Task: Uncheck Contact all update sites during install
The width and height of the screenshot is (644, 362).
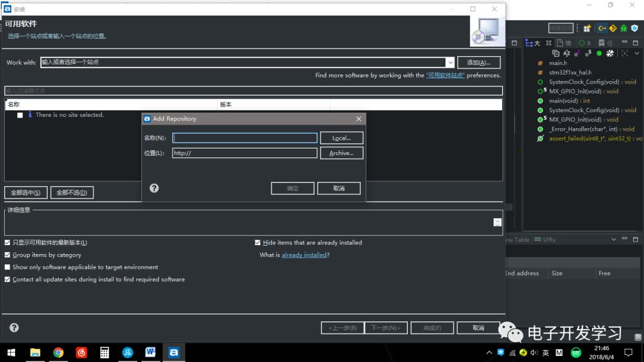Action: point(7,280)
